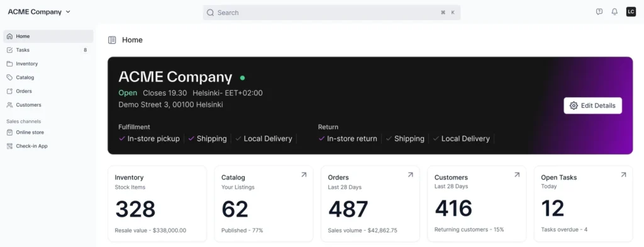
Task: Click the Stock Items subtitle
Action: (x=130, y=187)
